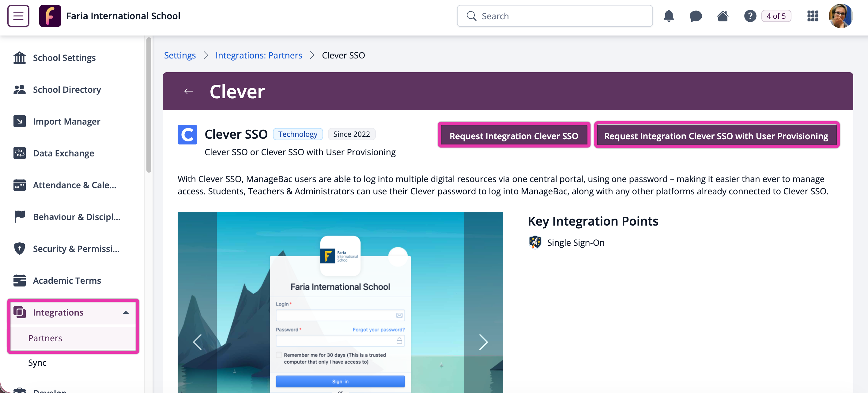Click the Request Integration Clever SSO button
The image size is (868, 393).
(x=514, y=136)
